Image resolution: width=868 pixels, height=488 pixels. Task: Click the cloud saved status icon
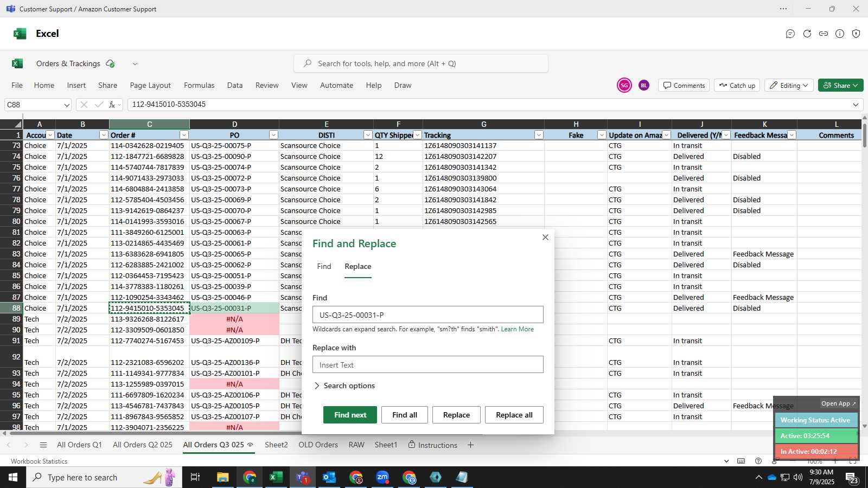coord(110,63)
